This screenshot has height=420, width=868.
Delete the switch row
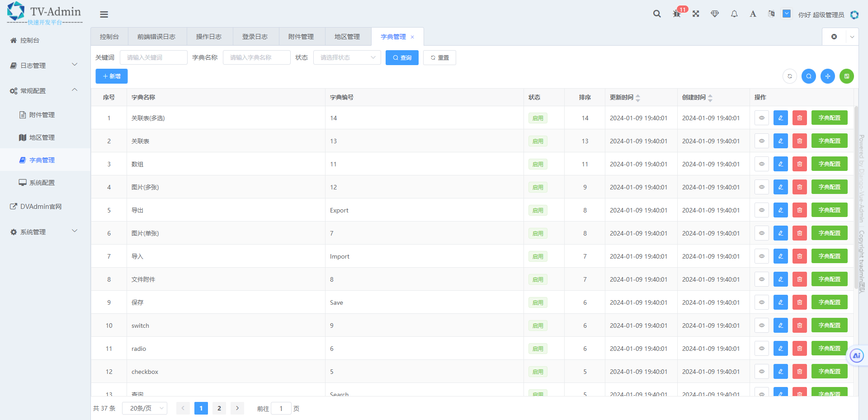(800, 326)
